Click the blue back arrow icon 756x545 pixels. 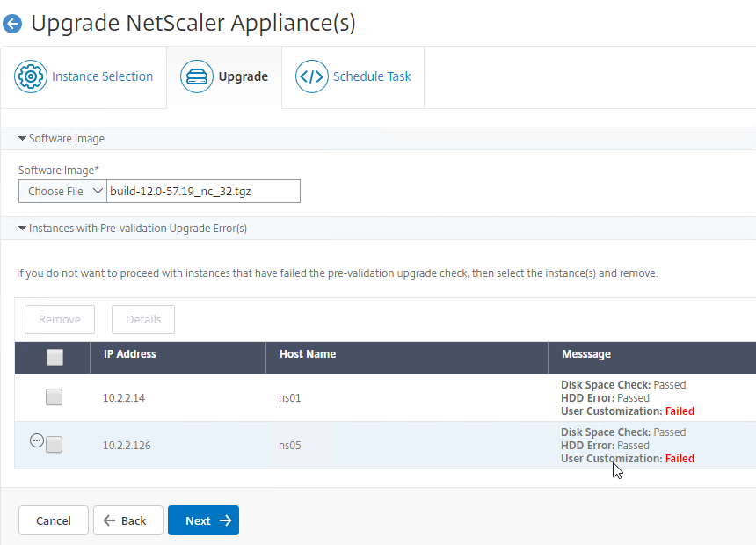coord(12,24)
